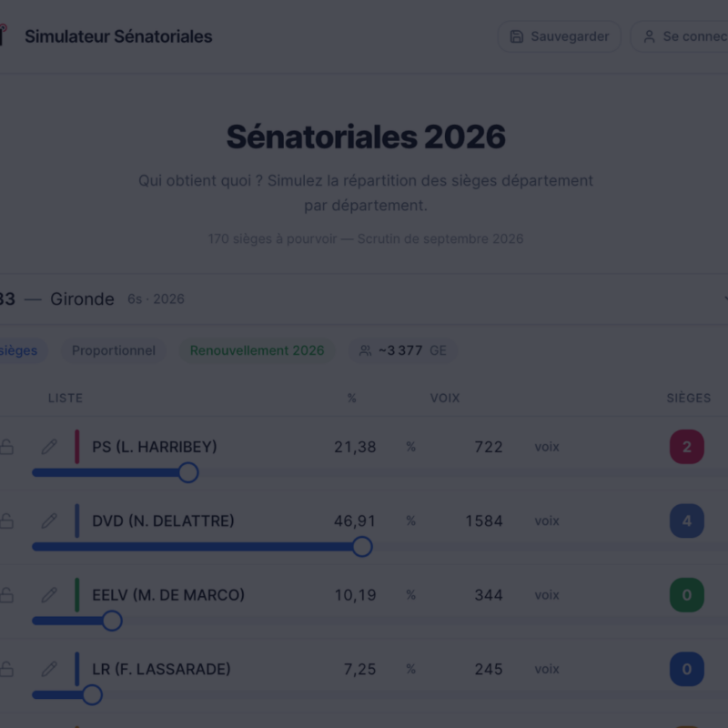Unlock the bottom partially visible list row
This screenshot has width=728, height=728.
point(7,723)
